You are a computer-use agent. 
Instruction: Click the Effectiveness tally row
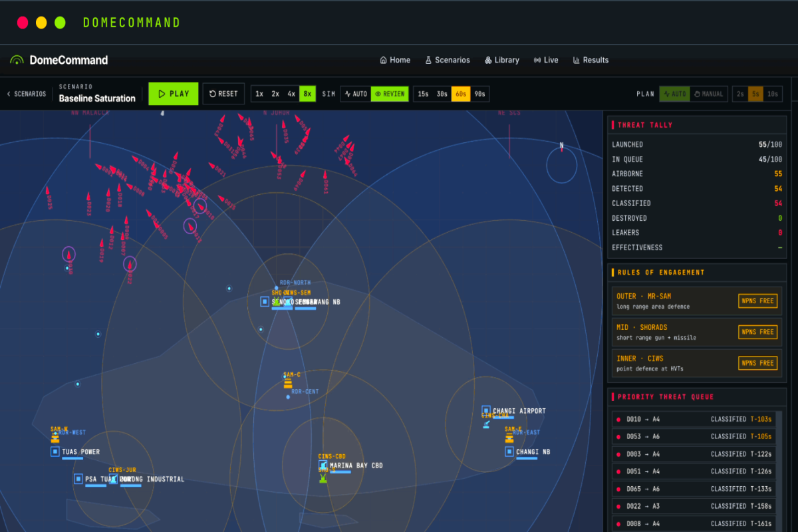(x=696, y=247)
